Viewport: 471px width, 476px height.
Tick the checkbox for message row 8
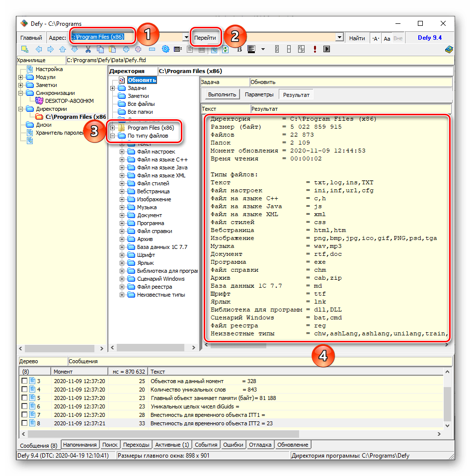(x=24, y=423)
